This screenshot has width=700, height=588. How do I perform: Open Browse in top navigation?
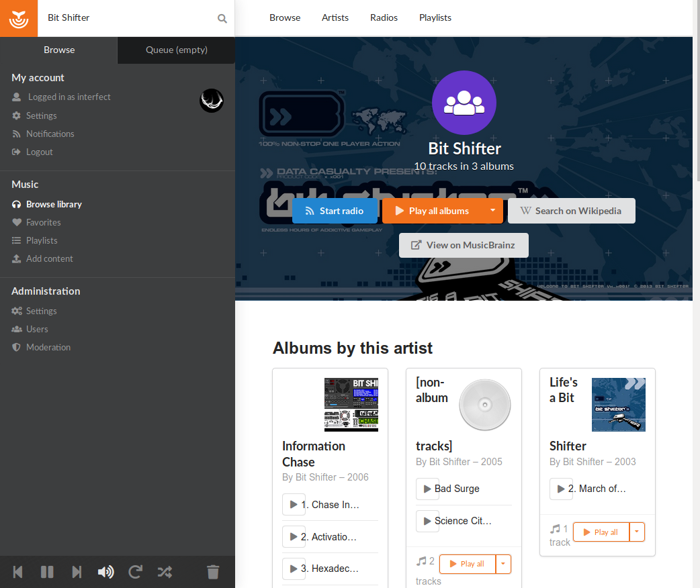coord(285,18)
